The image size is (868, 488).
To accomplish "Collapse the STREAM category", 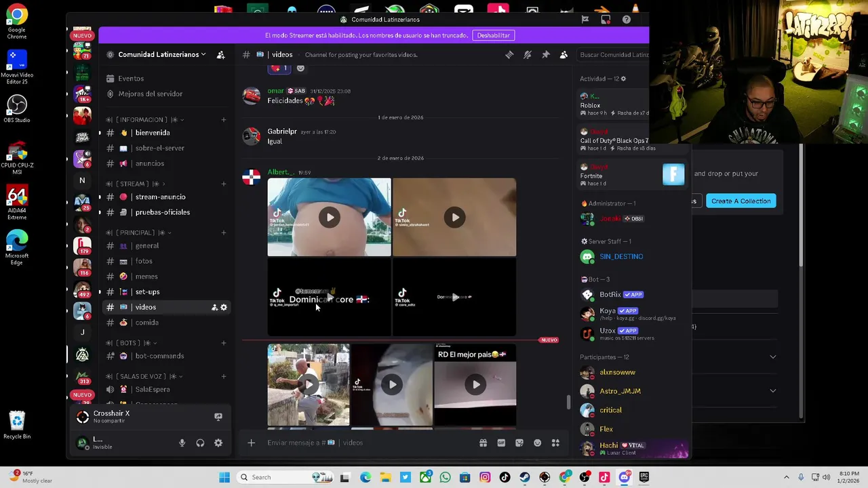I will point(136,184).
